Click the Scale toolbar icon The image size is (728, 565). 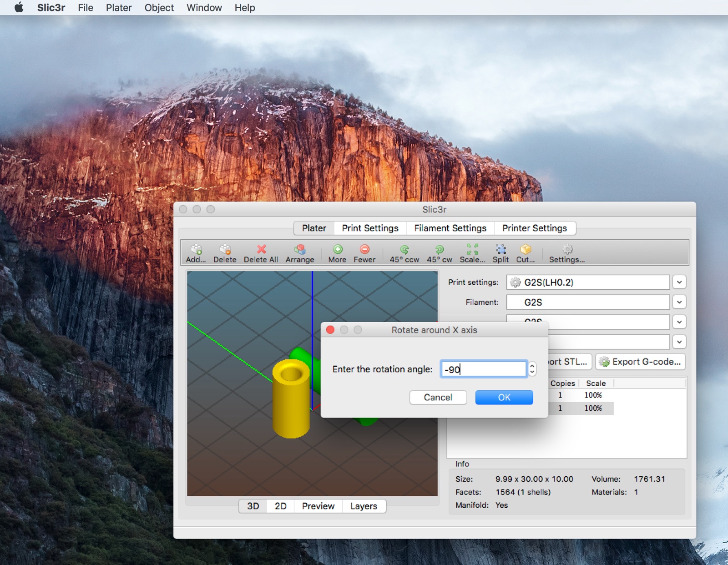(472, 250)
